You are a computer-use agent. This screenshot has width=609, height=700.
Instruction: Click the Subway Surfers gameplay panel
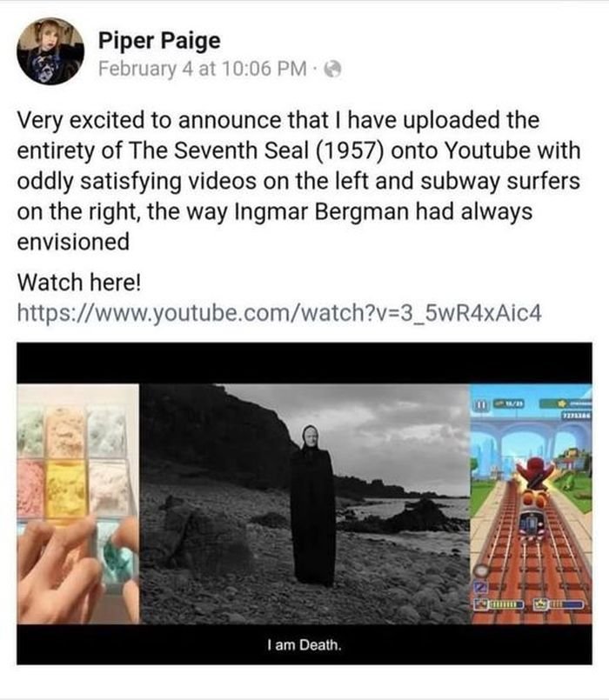(x=531, y=504)
